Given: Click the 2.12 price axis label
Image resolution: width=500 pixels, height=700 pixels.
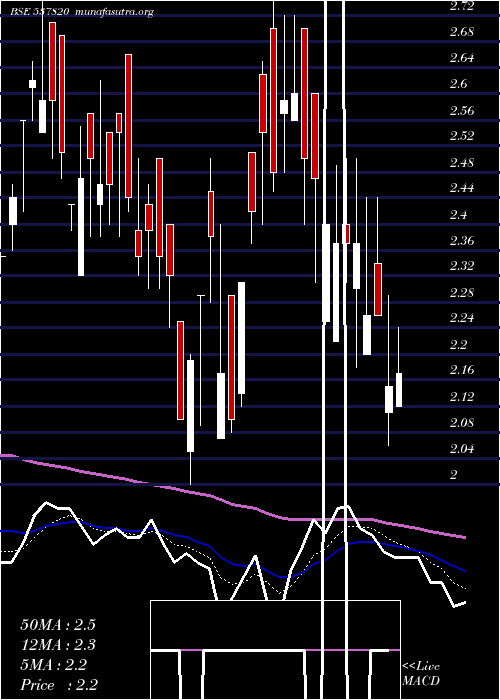Looking at the screenshot, I should pyautogui.click(x=462, y=397).
